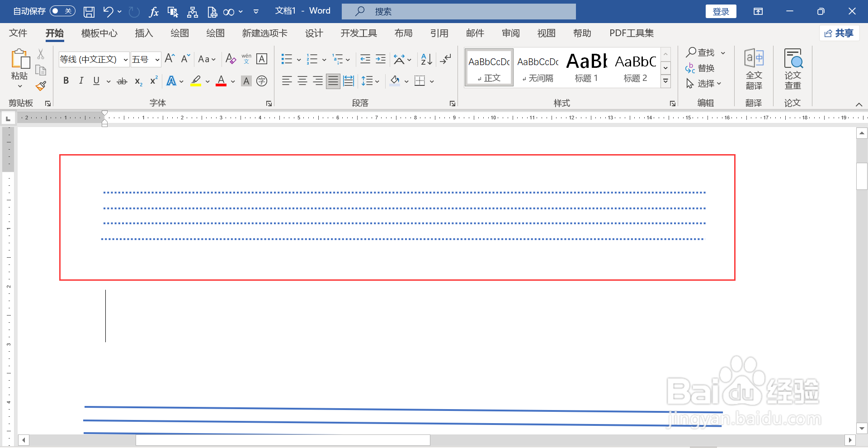Viewport: 868px width, 448px height.
Task: Apply the 标题 2 heading style
Action: (x=635, y=68)
